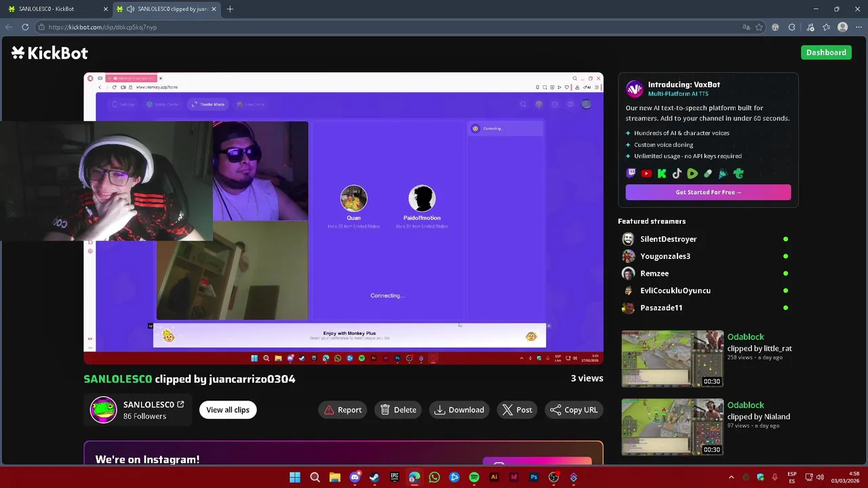
Task: Click the "86 Followers" text
Action: coord(144,416)
